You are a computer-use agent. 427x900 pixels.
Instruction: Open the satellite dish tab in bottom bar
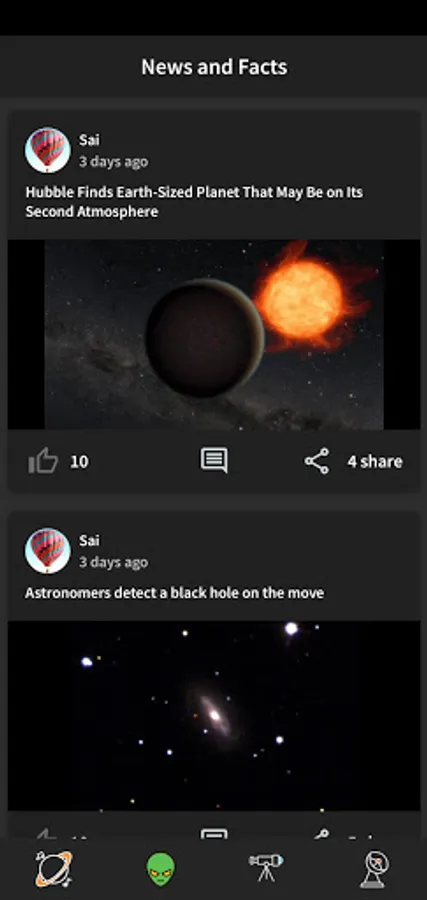[374, 869]
